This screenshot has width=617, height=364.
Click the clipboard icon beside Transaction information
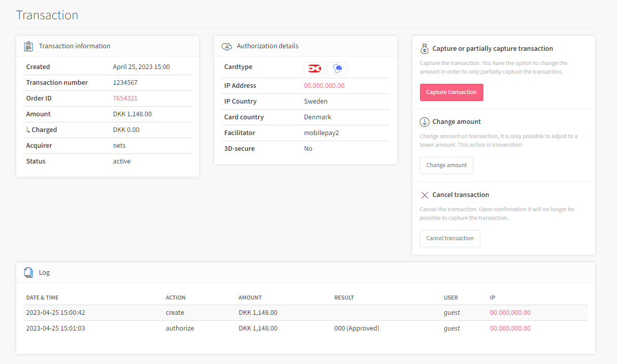(x=28, y=46)
